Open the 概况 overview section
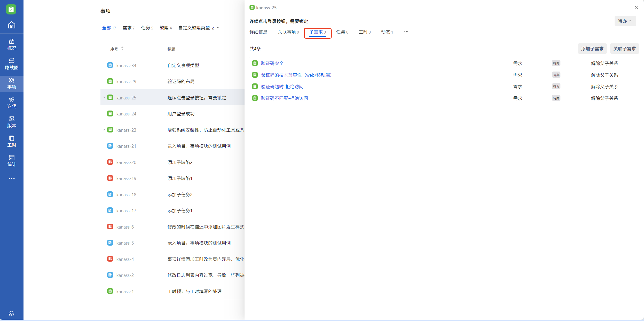The height and width of the screenshot is (321, 644). click(x=12, y=44)
